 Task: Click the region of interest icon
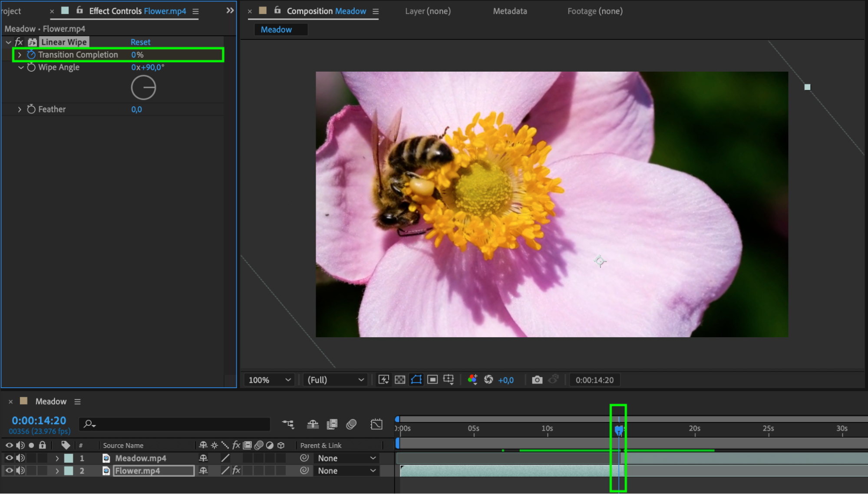[432, 380]
